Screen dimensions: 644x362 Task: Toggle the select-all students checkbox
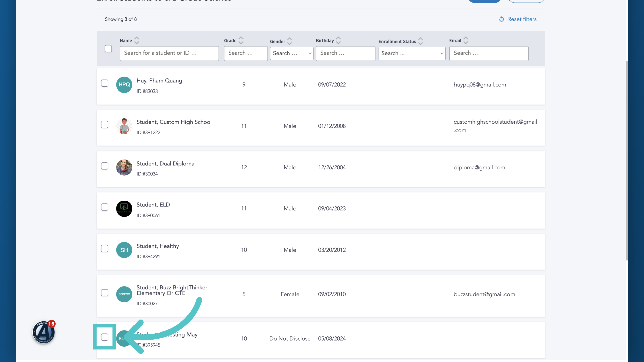point(108,49)
